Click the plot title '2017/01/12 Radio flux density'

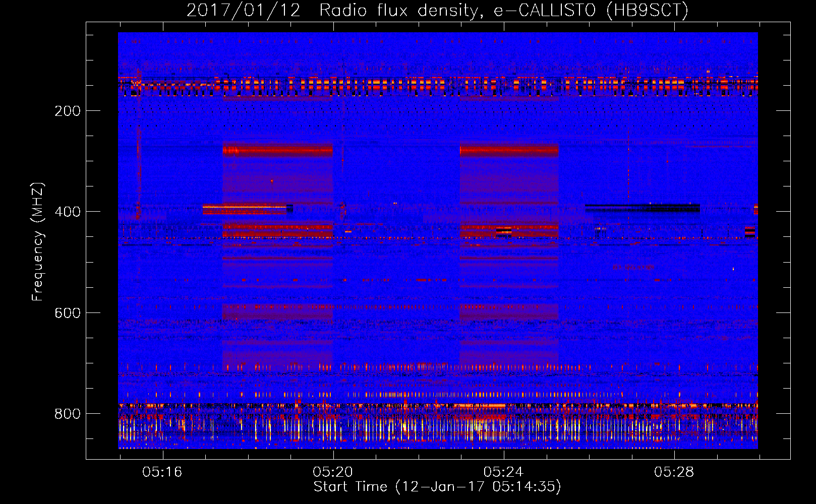click(x=437, y=10)
